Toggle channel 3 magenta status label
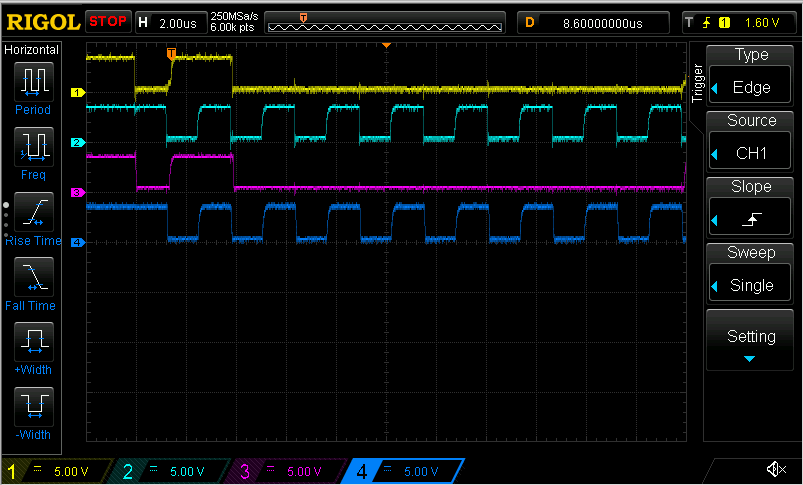 286,471
